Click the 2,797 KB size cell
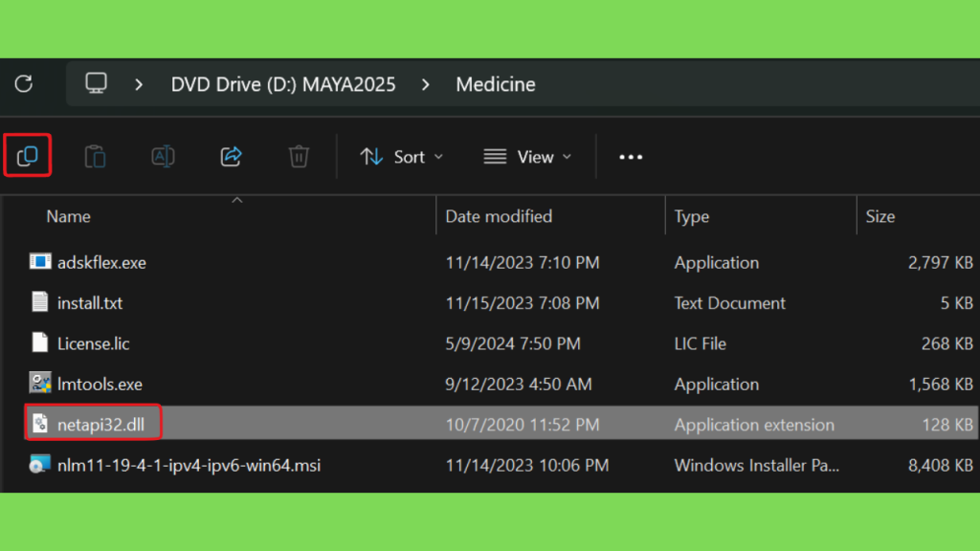Image resolution: width=980 pixels, height=551 pixels. 941,262
